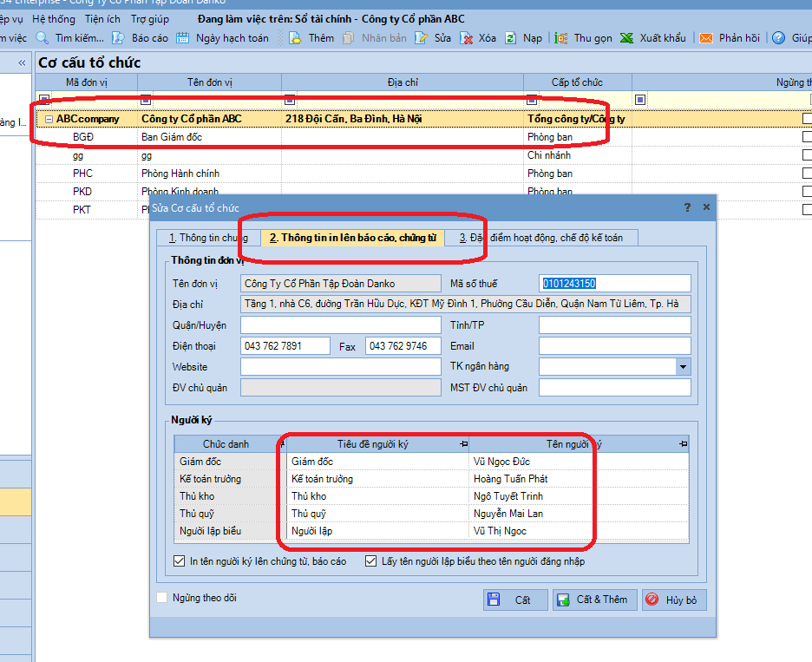
Task: Select the Ngô Tuyết Trinh signer name cell
Action: point(579,495)
